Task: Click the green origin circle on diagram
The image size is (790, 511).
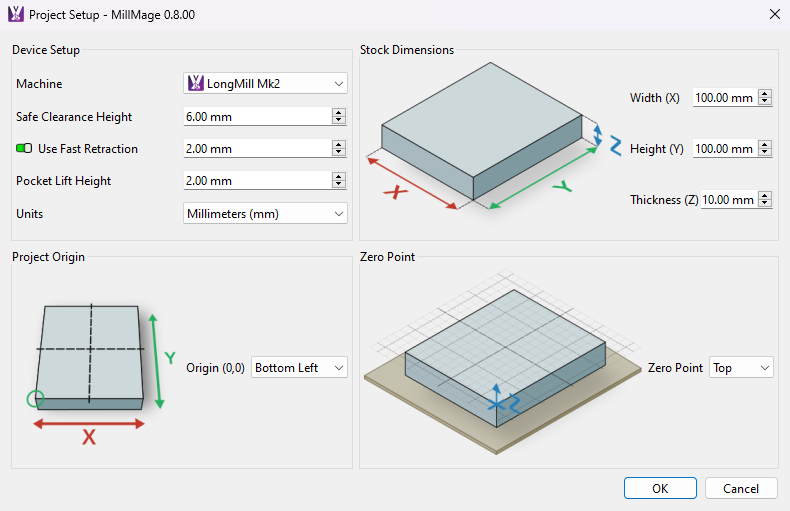Action: pos(36,399)
